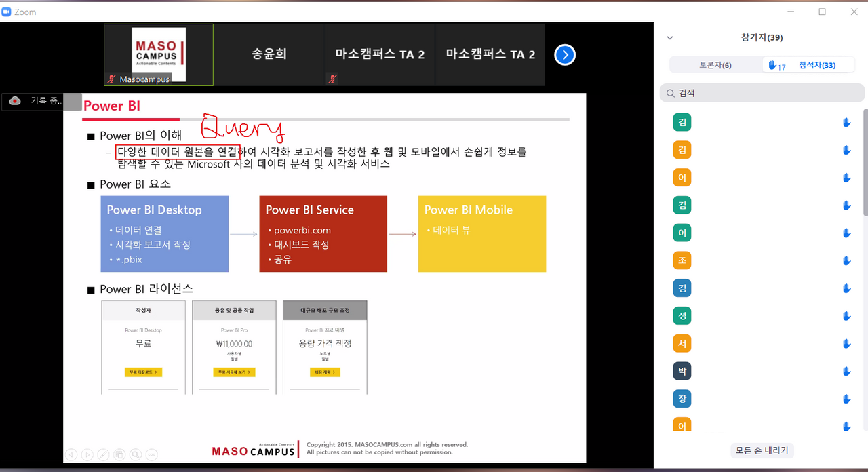Image resolution: width=868 pixels, height=472 pixels.
Task: Lower the raised hand for participant 조
Action: [846, 261]
